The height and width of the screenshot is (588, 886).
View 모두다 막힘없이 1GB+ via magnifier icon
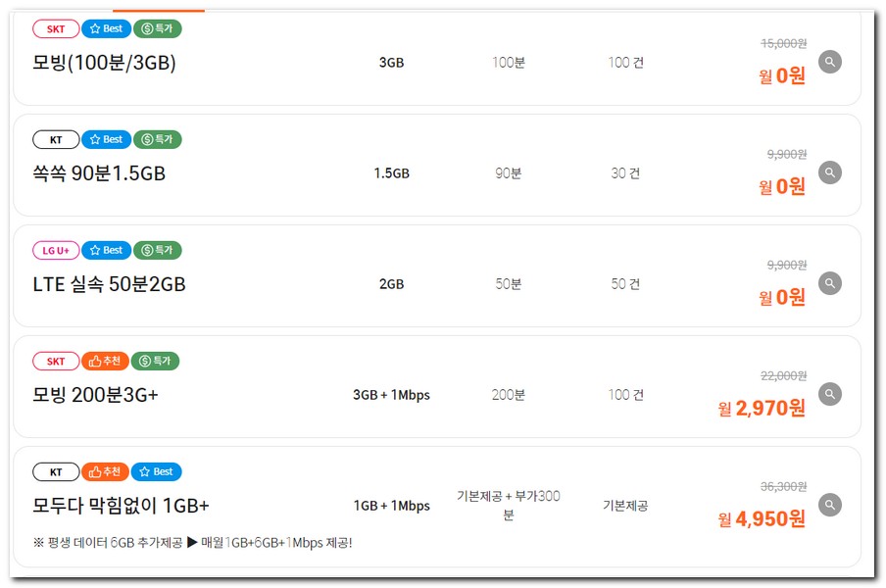pyautogui.click(x=829, y=505)
